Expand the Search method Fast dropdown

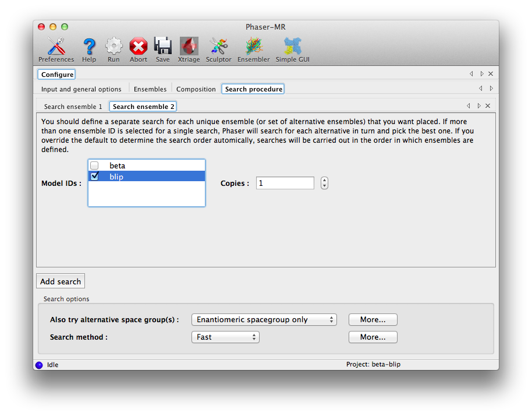(225, 337)
